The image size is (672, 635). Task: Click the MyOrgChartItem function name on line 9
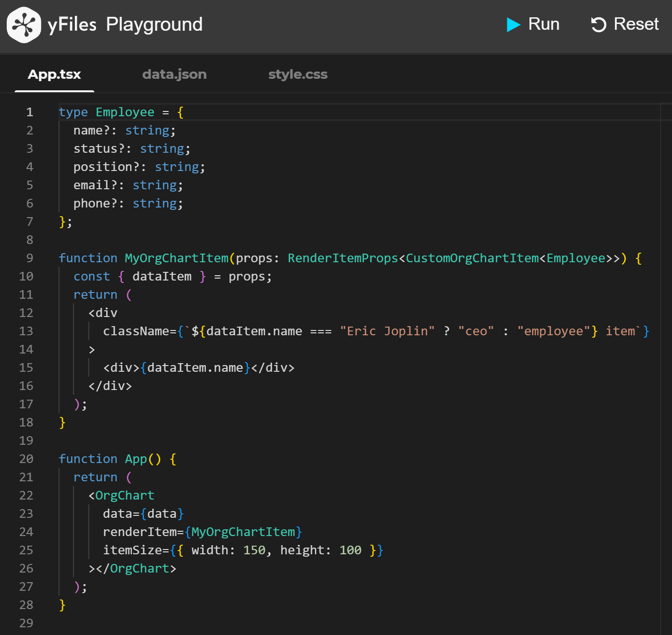pyautogui.click(x=177, y=258)
